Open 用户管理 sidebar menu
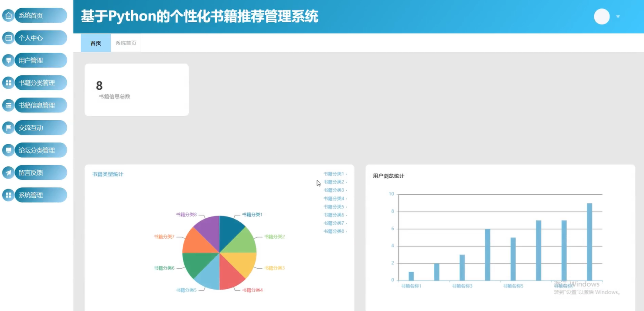 tap(41, 61)
